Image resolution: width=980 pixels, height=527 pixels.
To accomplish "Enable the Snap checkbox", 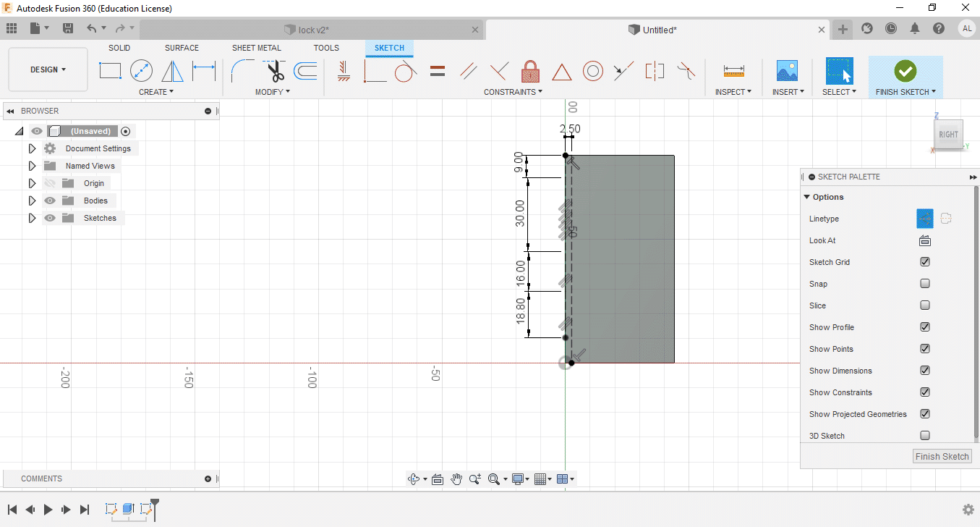I will click(924, 284).
